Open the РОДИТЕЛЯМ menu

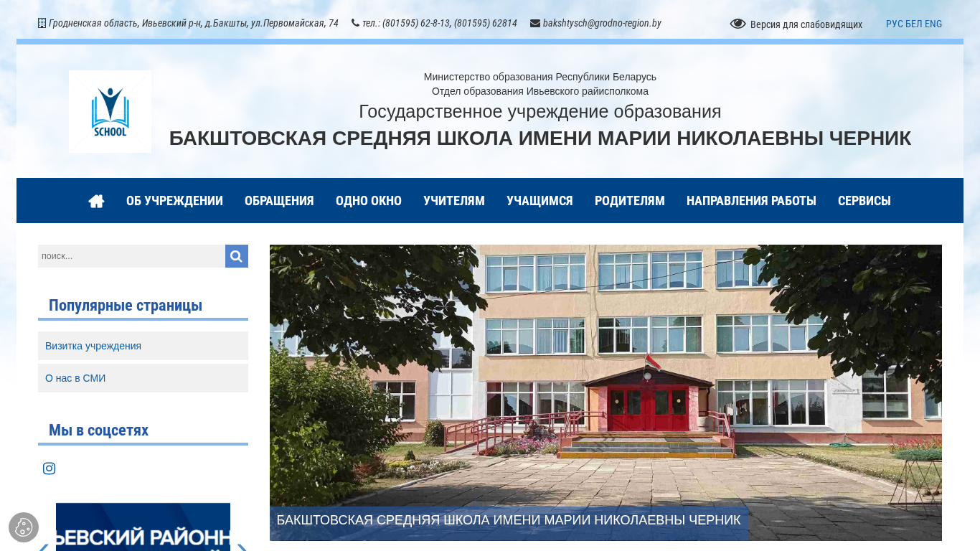(630, 201)
